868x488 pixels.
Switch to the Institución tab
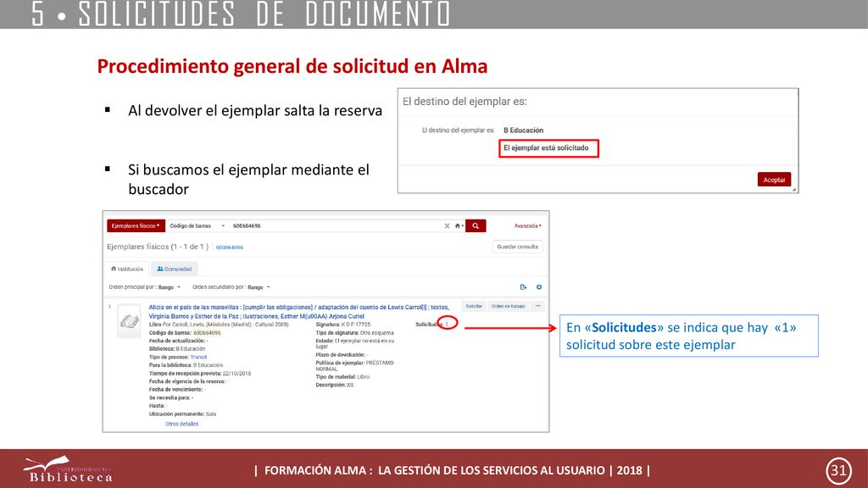(127, 269)
